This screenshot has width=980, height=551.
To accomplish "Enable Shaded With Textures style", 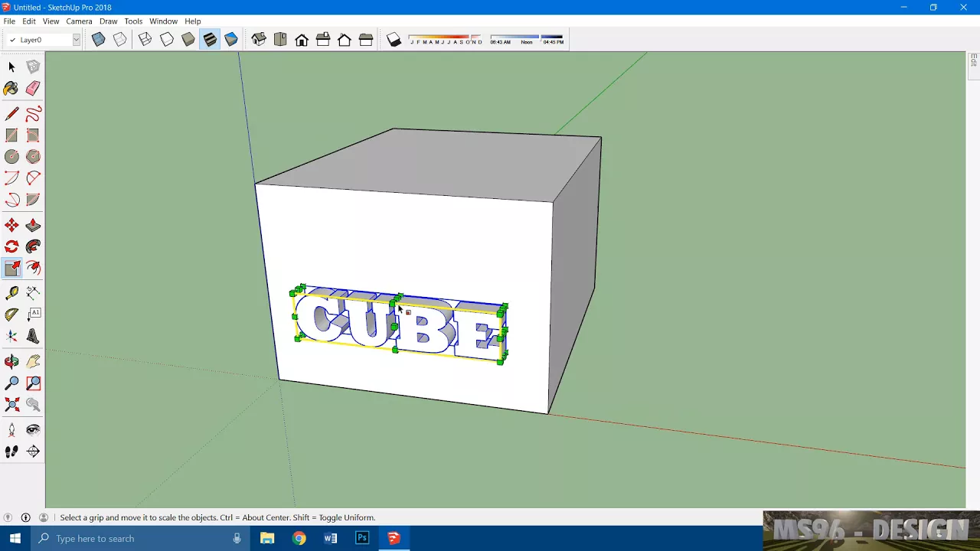I will tap(210, 40).
